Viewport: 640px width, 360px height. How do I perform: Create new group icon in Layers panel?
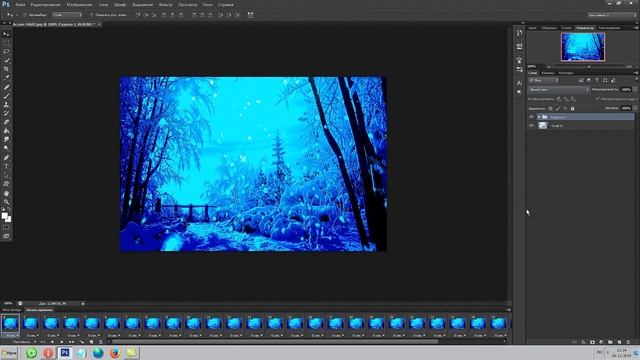click(x=610, y=342)
